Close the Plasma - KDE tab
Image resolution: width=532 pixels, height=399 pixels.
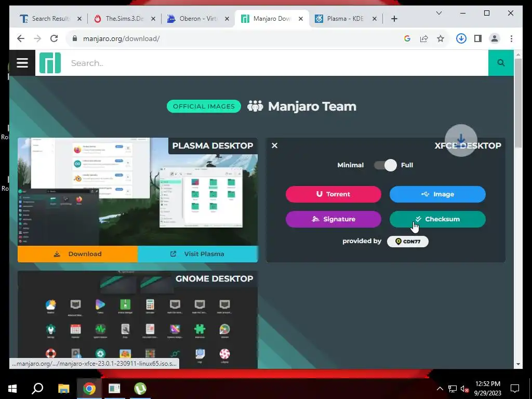375,19
